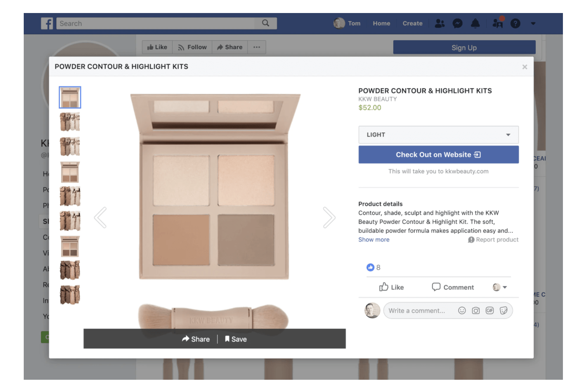Select the seventh dark palette thumbnail

point(70,246)
